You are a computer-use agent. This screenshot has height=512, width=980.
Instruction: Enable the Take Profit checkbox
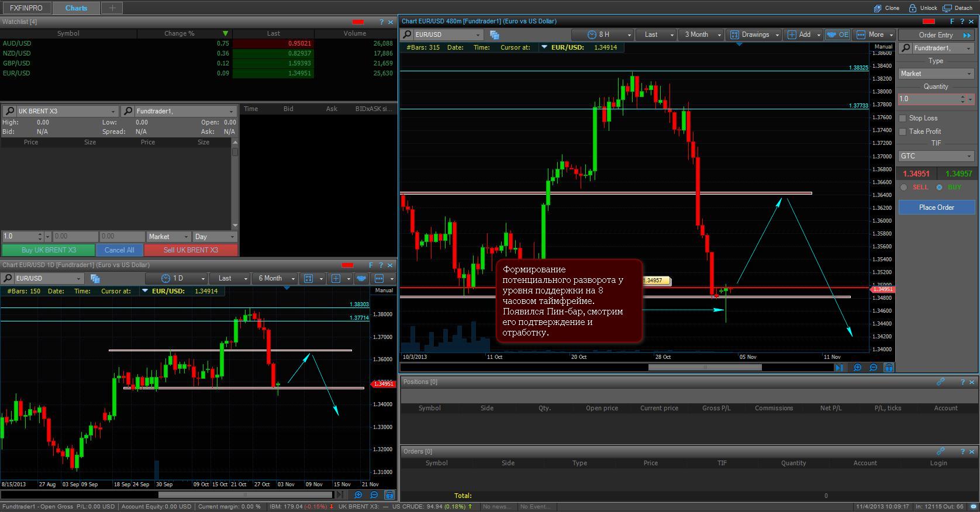click(902, 132)
